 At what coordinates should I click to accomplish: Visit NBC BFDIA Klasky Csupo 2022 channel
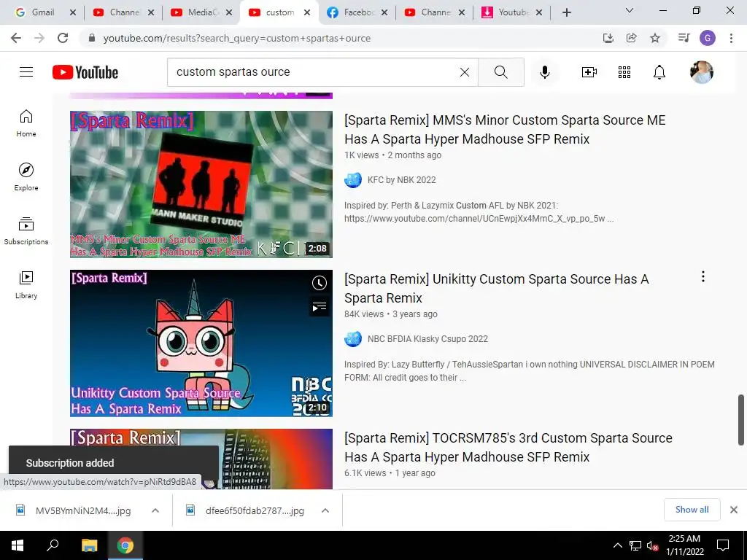click(427, 339)
